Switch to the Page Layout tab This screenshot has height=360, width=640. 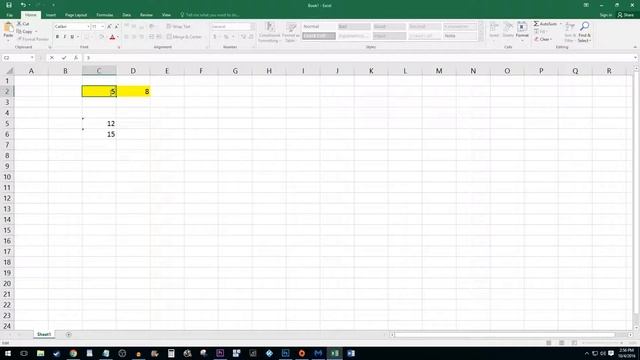(x=76, y=15)
